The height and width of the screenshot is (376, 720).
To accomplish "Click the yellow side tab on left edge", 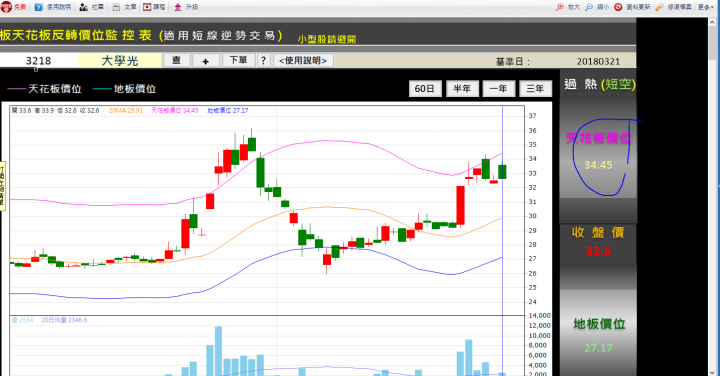I will pyautogui.click(x=2, y=186).
